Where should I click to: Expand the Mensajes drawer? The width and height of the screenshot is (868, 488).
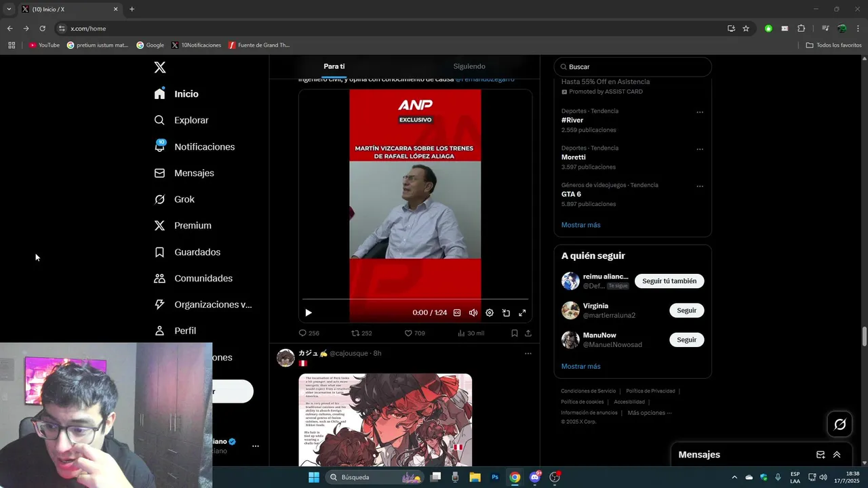pos(837,455)
